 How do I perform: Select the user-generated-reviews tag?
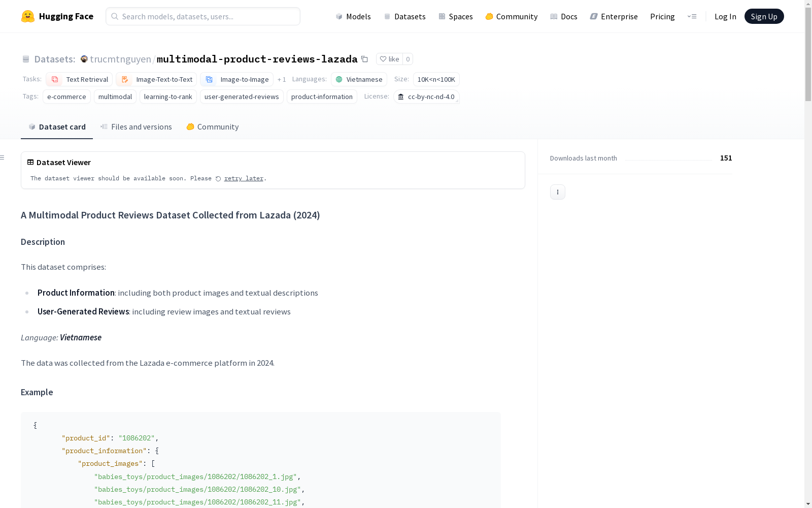coord(242,97)
